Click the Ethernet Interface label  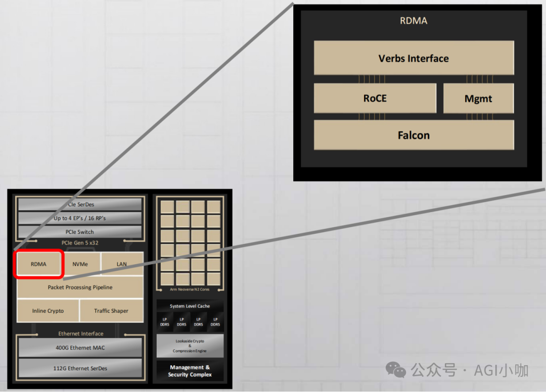coord(81,333)
